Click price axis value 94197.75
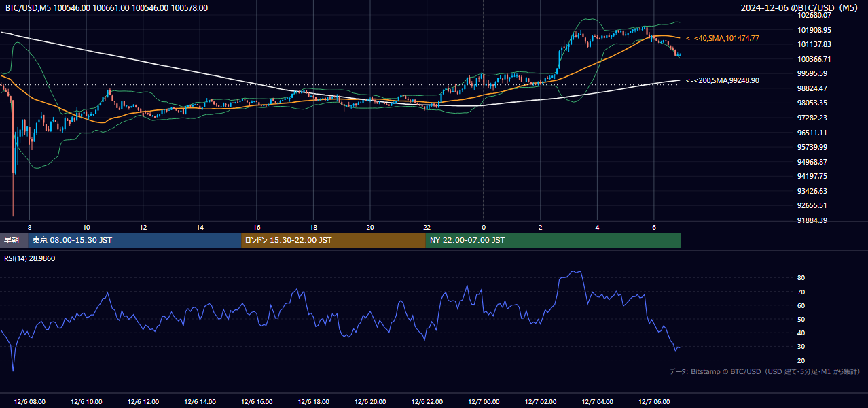 812,176
